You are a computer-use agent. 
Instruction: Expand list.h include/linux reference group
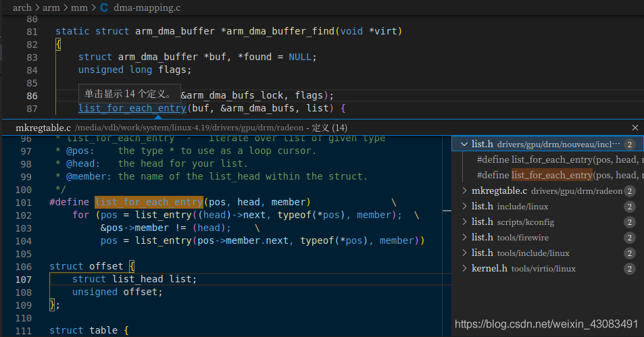click(x=464, y=206)
